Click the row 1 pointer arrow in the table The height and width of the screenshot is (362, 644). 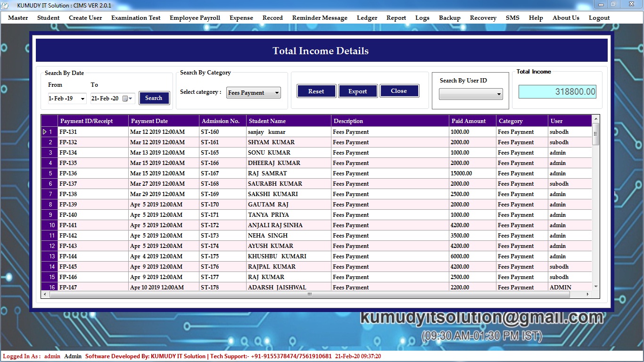(x=45, y=132)
